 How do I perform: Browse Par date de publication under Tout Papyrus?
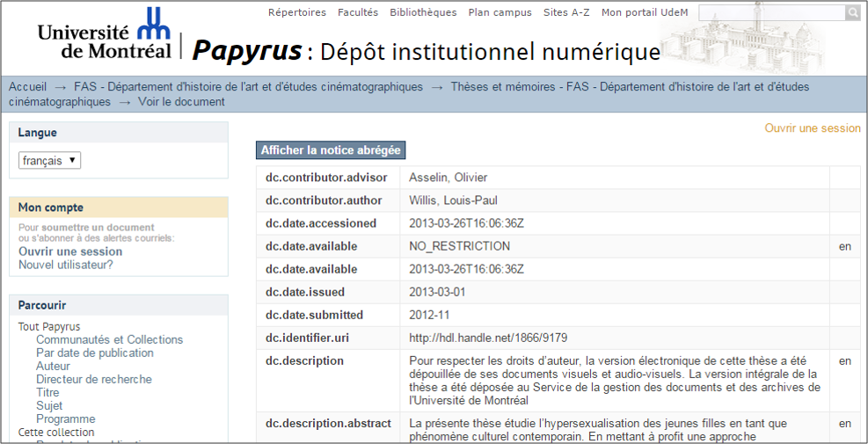click(95, 353)
